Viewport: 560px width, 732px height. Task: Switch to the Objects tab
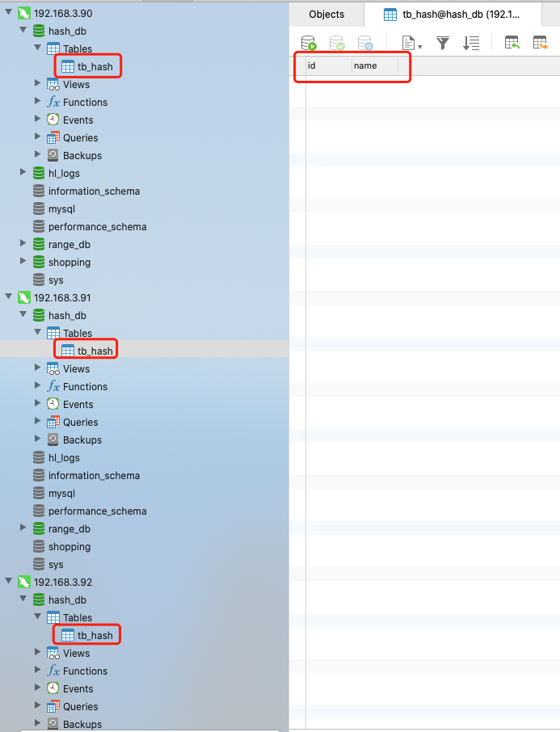[x=326, y=15]
